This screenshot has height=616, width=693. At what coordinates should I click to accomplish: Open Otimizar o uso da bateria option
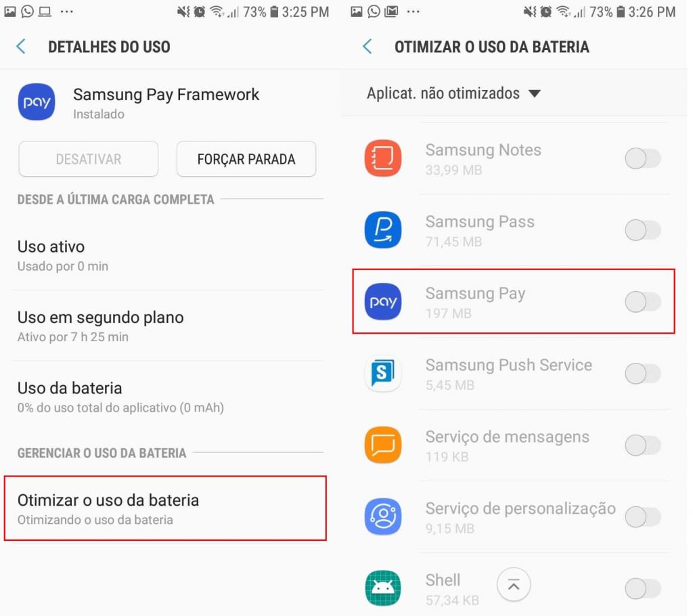[165, 508]
